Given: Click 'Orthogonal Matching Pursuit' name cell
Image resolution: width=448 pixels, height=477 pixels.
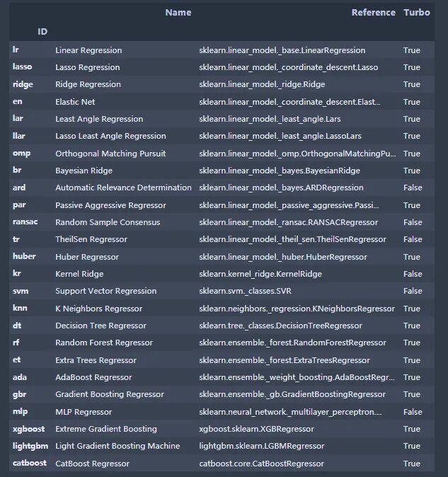Looking at the screenshot, I should click(110, 154).
